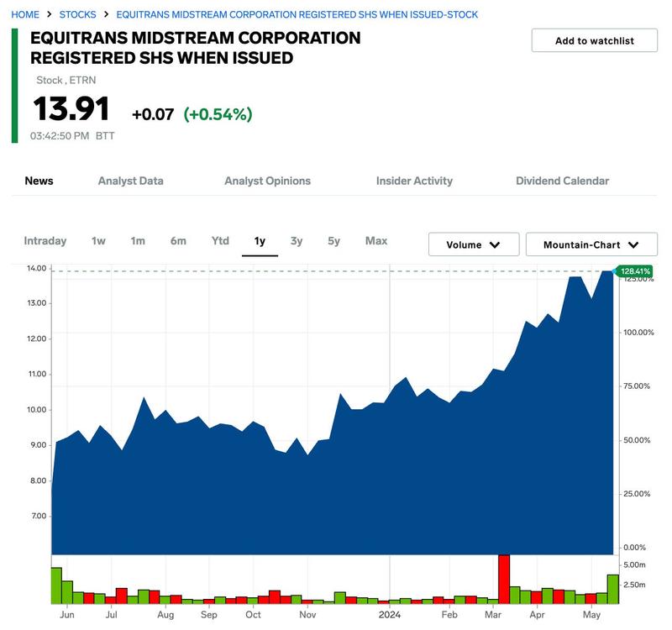Click the 13.91 stock price
This screenshot has height=630, width=672.
coord(71,109)
